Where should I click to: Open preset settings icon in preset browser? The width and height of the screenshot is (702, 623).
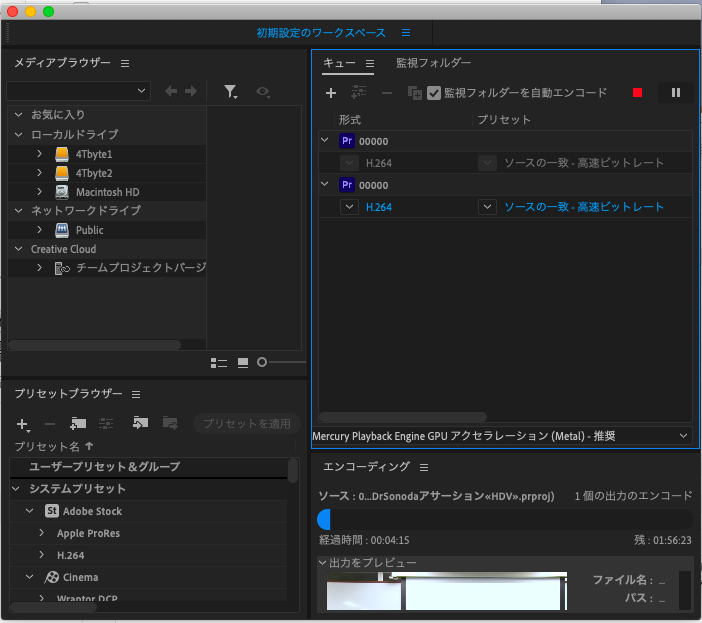coord(106,423)
